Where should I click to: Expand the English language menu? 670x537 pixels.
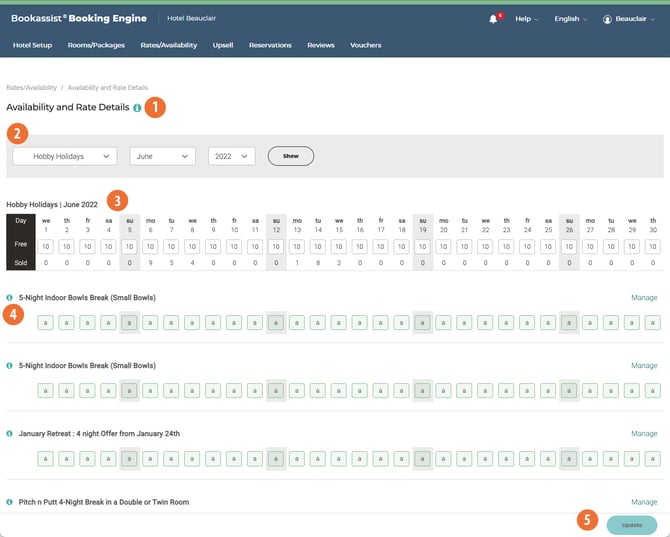(570, 19)
